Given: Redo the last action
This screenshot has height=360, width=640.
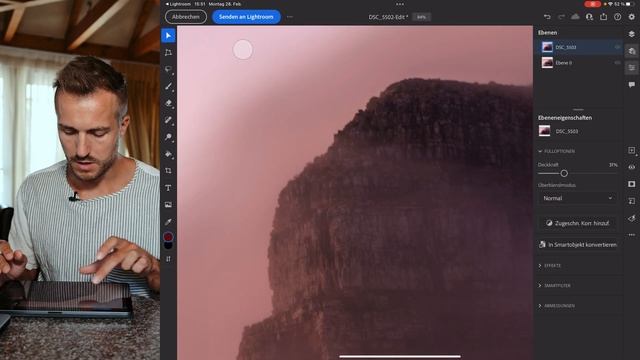Looking at the screenshot, I should tap(561, 17).
